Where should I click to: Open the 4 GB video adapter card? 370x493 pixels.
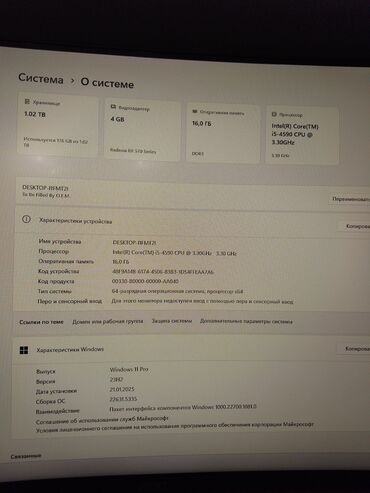point(142,130)
